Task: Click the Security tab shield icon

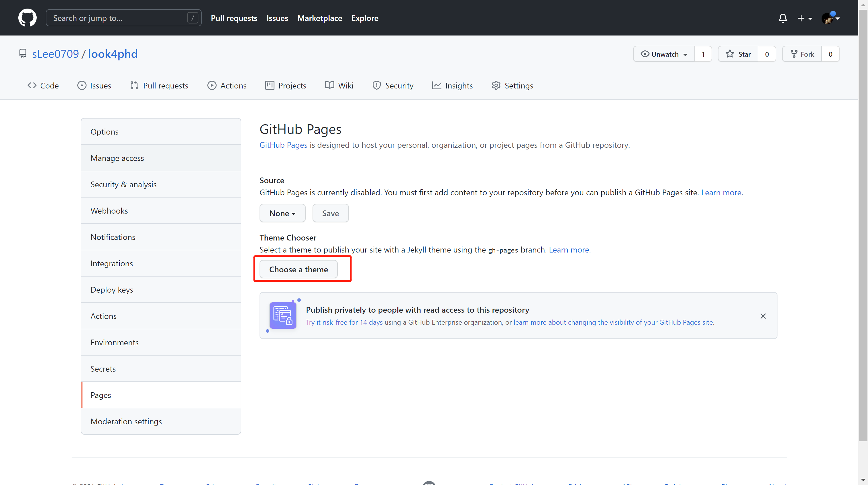Action: tap(376, 86)
